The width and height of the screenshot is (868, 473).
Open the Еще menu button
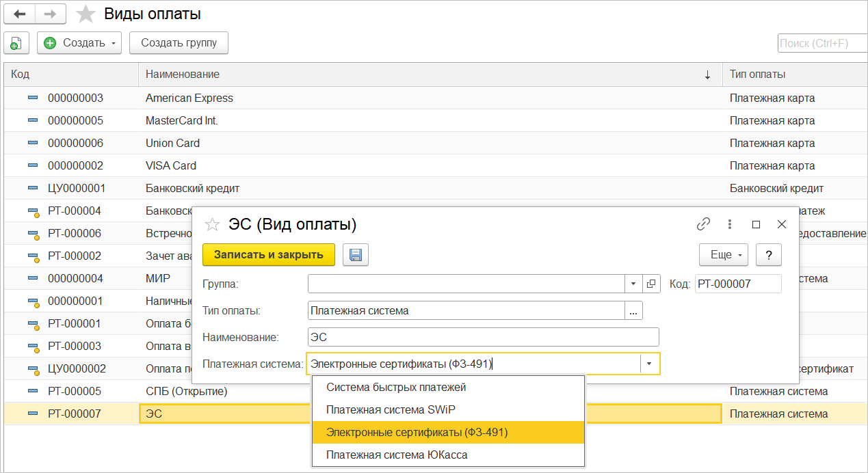724,255
